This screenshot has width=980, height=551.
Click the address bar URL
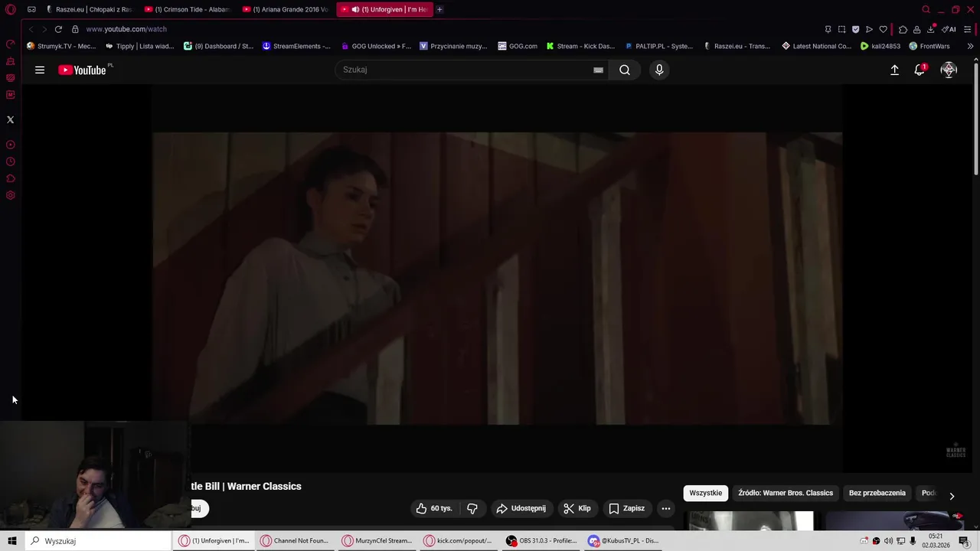tap(126, 29)
